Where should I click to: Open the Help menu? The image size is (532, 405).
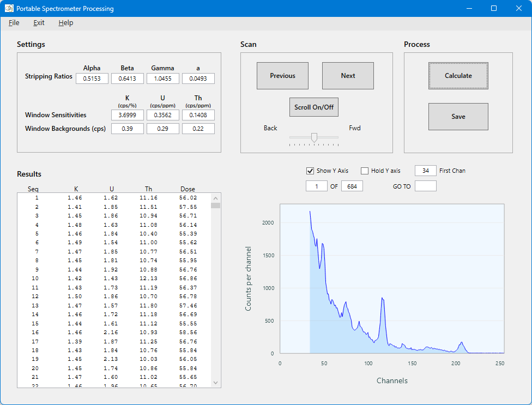point(66,23)
